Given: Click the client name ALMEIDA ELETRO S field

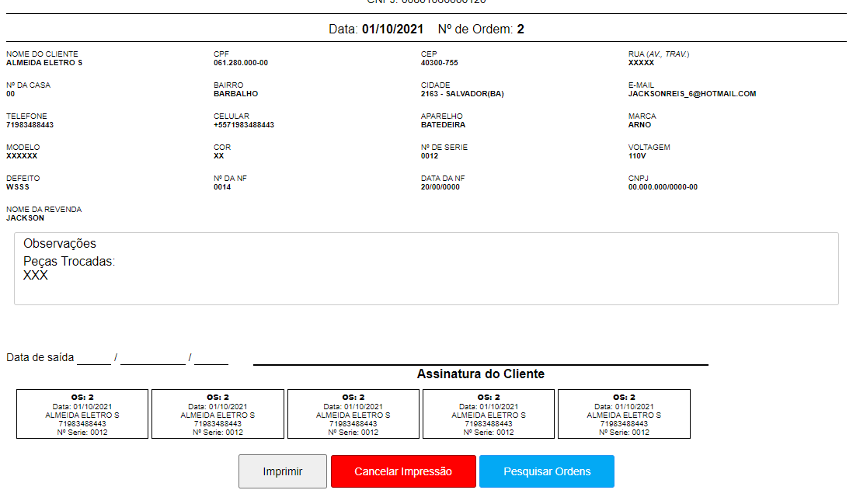Looking at the screenshot, I should coord(44,63).
